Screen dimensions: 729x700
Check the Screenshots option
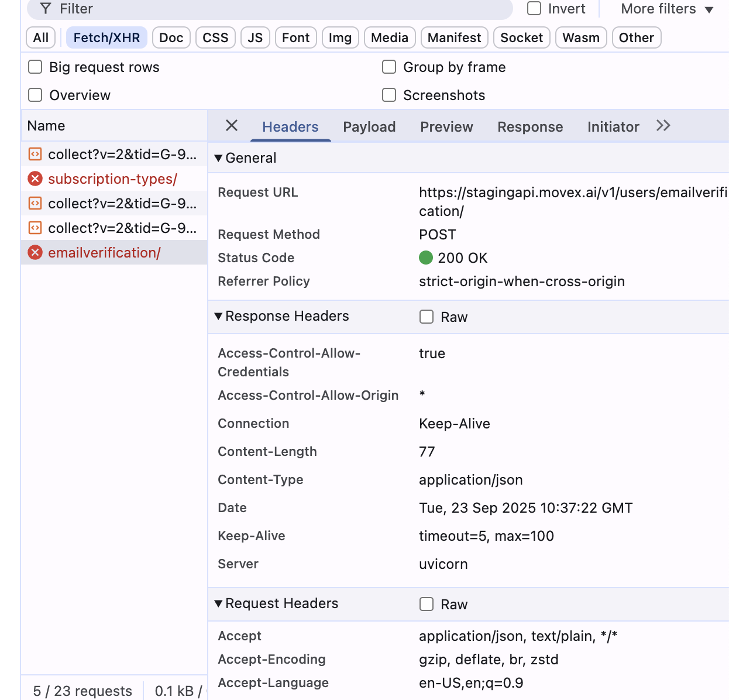tap(389, 95)
